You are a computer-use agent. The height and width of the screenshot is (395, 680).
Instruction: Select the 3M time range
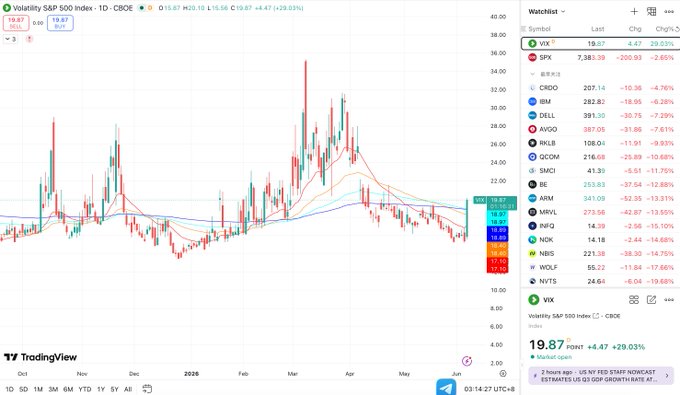(x=53, y=389)
